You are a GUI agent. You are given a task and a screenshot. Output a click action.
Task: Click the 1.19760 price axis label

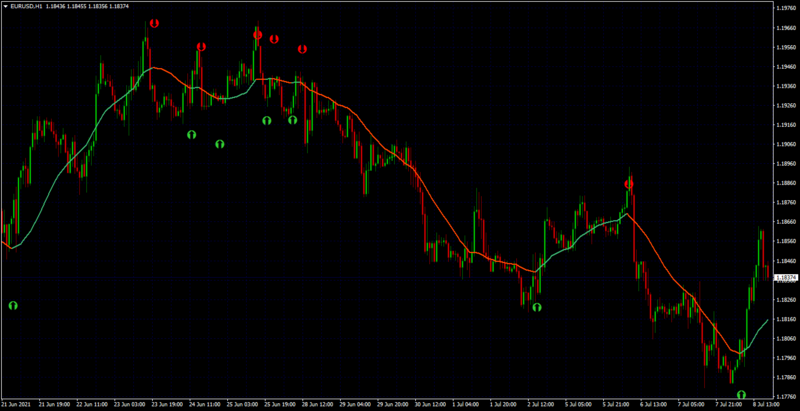pyautogui.click(x=786, y=8)
